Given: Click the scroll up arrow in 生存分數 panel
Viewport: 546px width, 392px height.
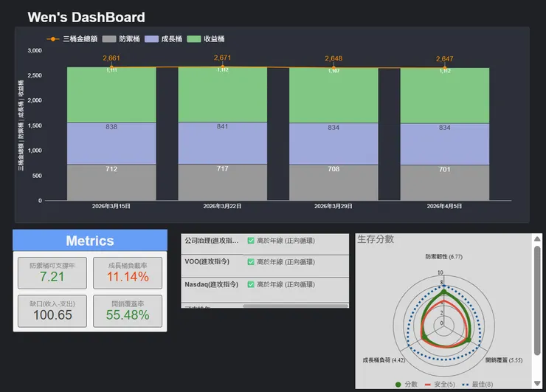Looking at the screenshot, I should click(537, 238).
